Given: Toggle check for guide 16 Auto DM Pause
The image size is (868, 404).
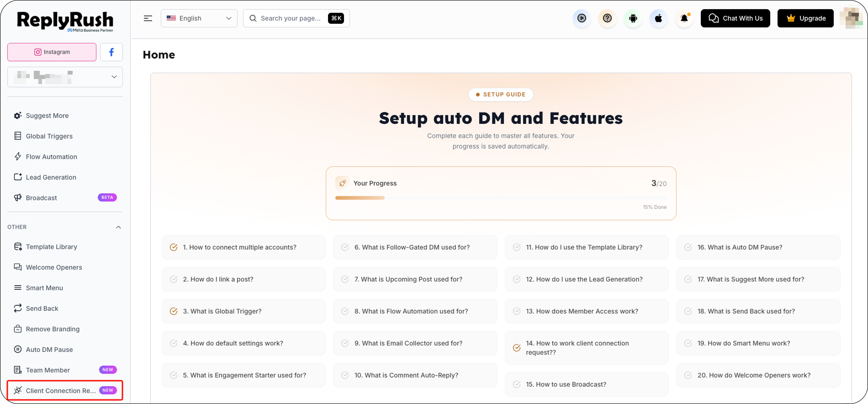Looking at the screenshot, I should click(688, 247).
